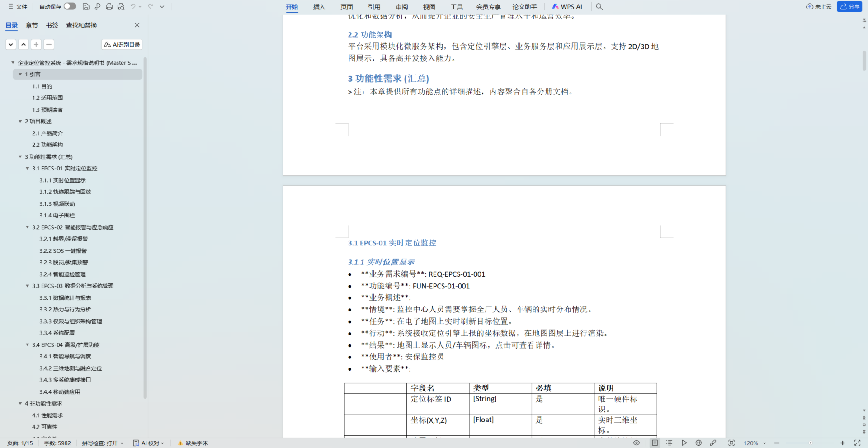Screen dimensions: 868x448
Task: Click the play slideshow-style reading icon
Action: pos(684,443)
